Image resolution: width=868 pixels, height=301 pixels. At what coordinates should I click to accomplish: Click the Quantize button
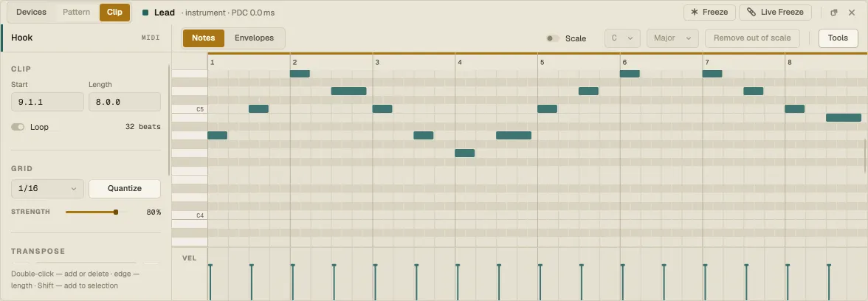click(125, 189)
